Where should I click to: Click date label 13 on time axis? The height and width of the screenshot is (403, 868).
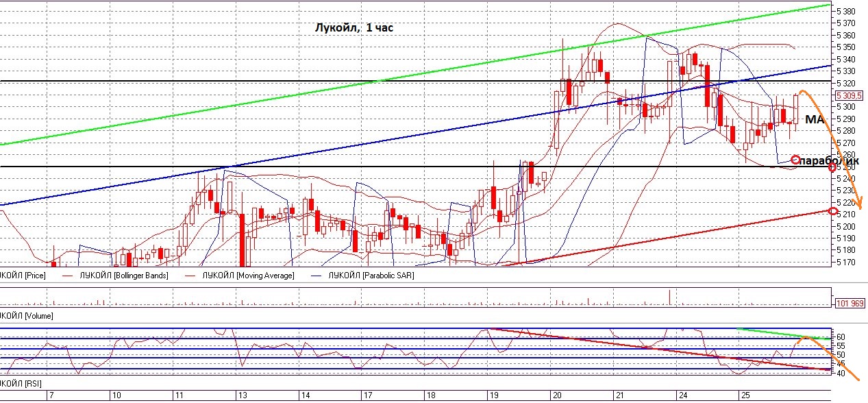[x=242, y=396]
